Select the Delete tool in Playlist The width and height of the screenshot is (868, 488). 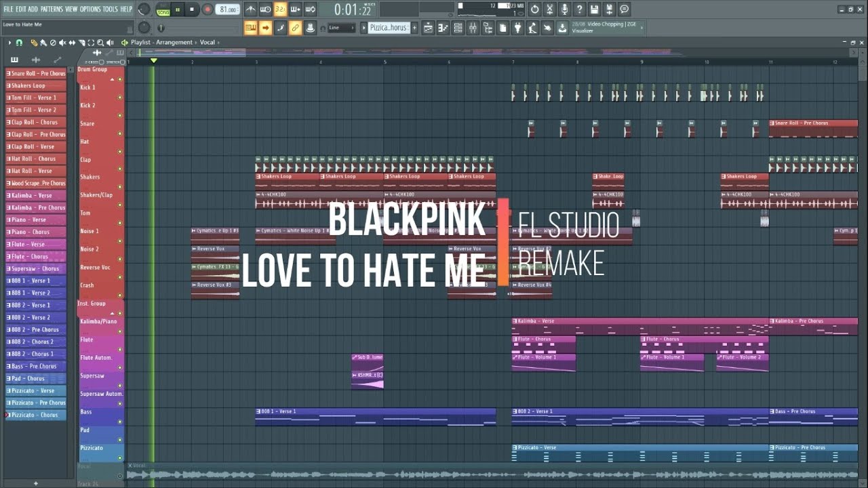click(x=53, y=43)
